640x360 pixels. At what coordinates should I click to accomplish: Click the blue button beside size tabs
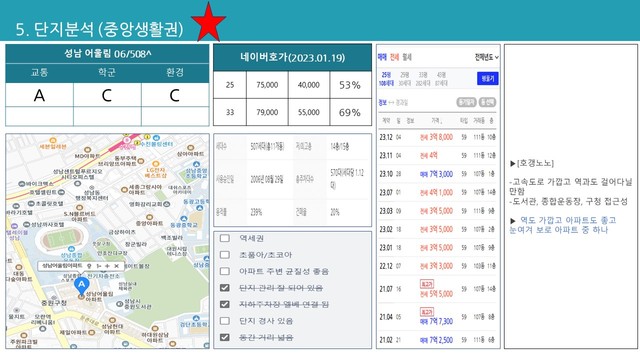click(x=488, y=78)
